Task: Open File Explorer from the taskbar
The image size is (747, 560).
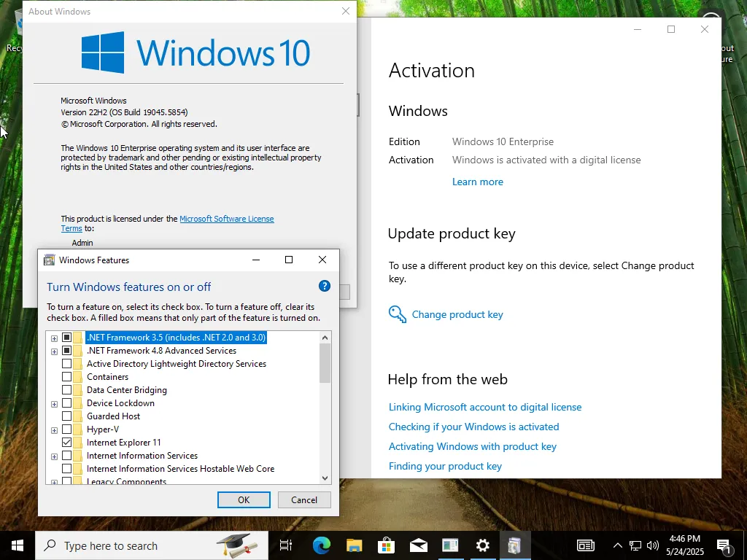Action: [x=354, y=545]
